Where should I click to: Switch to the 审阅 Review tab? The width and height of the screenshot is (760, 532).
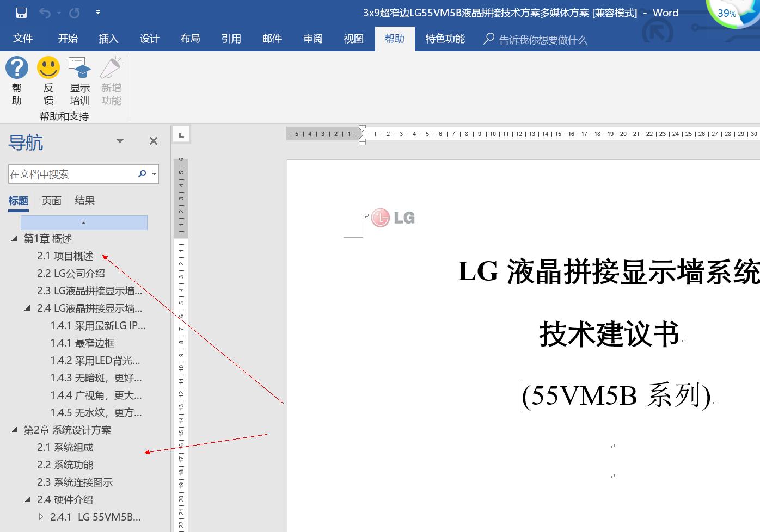click(312, 39)
